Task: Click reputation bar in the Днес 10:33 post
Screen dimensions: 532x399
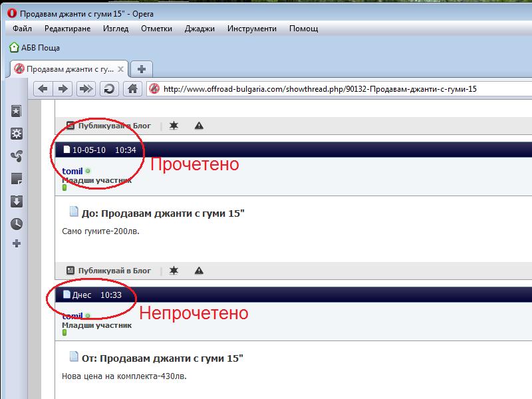Action: coord(65,332)
